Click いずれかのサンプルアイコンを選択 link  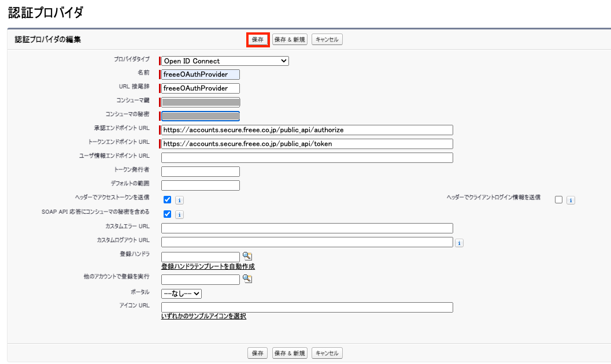click(203, 316)
